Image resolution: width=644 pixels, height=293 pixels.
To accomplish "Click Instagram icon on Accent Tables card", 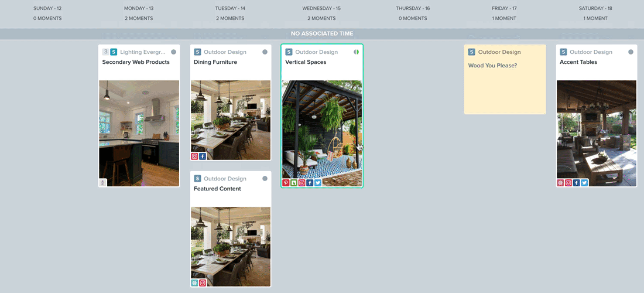I will [x=568, y=183].
